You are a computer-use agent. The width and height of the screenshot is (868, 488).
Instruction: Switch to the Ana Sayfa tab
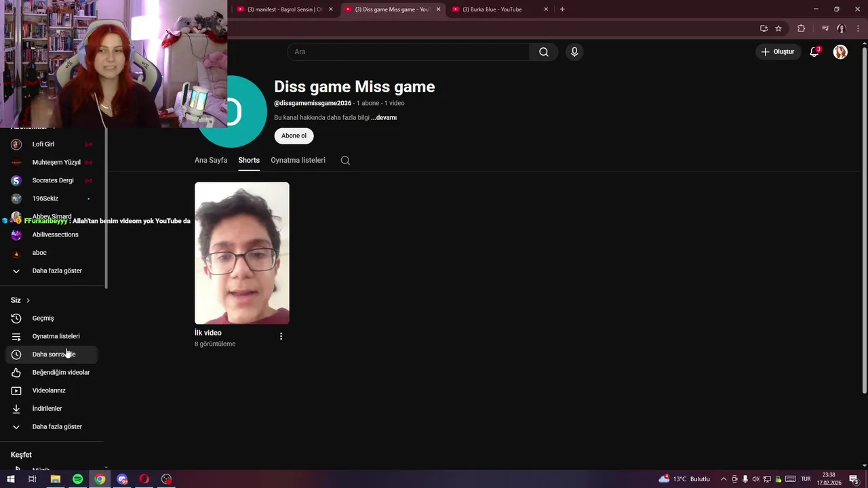211,161
